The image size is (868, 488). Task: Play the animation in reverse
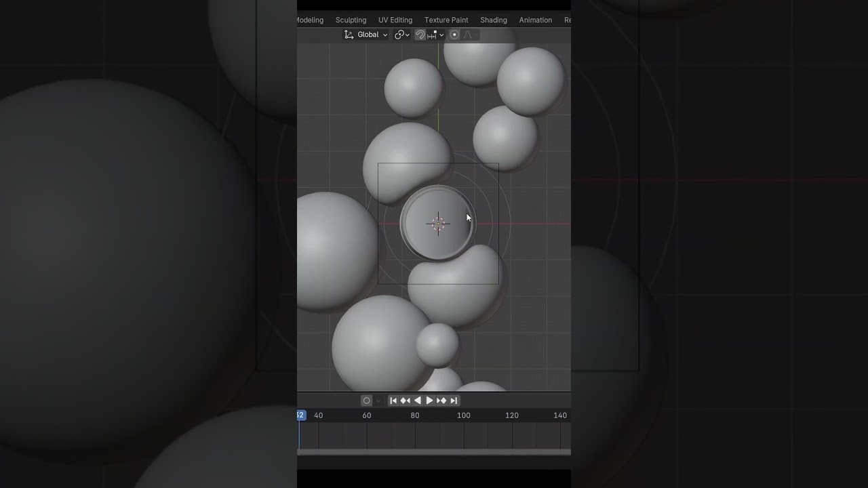(418, 401)
